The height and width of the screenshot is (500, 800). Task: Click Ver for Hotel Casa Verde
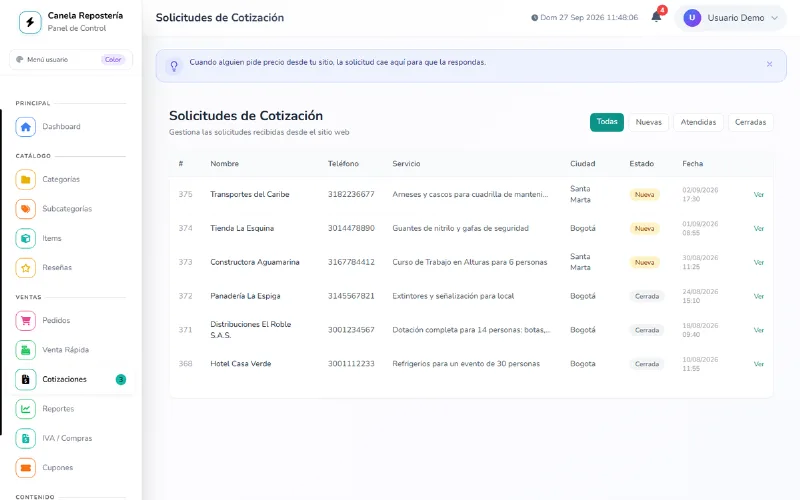point(759,364)
